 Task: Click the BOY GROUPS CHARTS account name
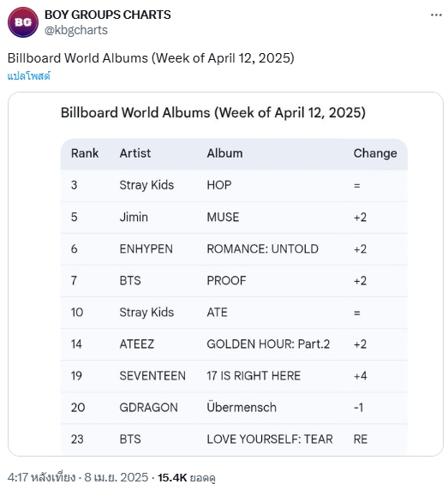pos(107,15)
